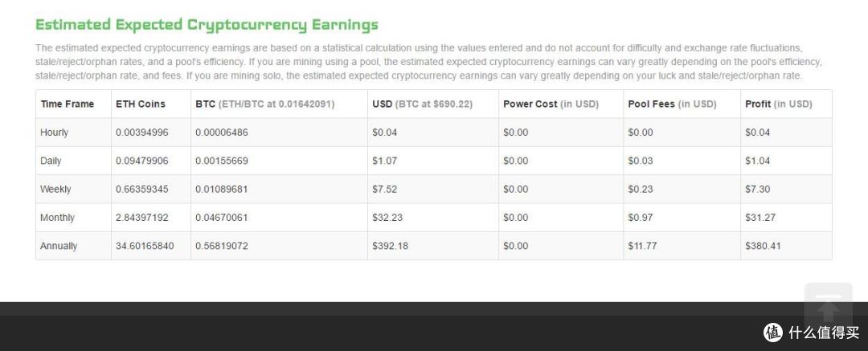Click the Profit column header
Image resolution: width=868 pixels, height=351 pixels.
(778, 104)
